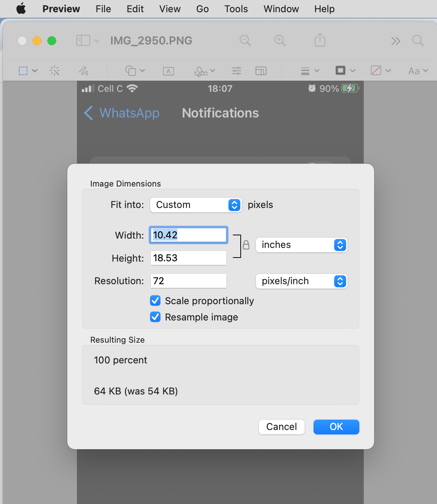This screenshot has height=504, width=437.
Task: Open the Tools menu
Action: point(236,9)
